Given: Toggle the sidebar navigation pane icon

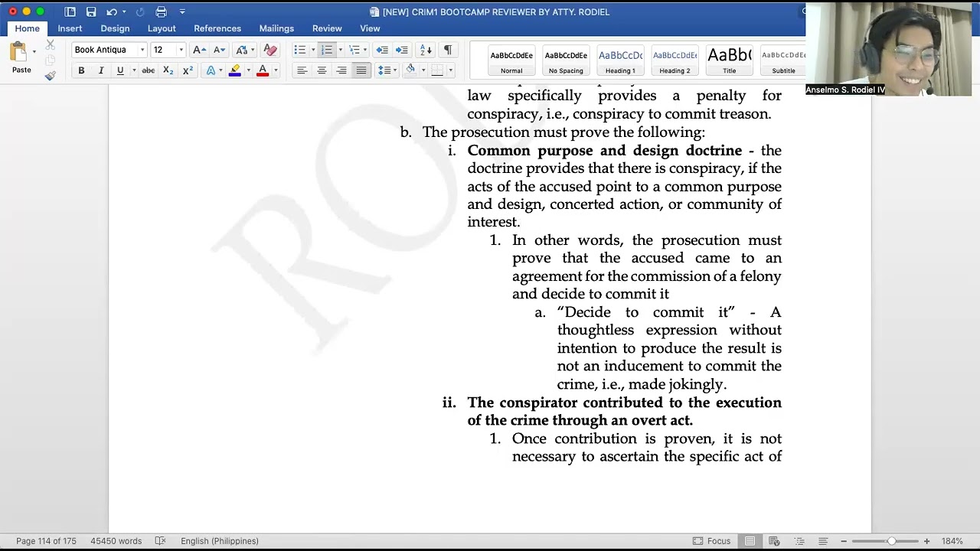Looking at the screenshot, I should tap(70, 11).
